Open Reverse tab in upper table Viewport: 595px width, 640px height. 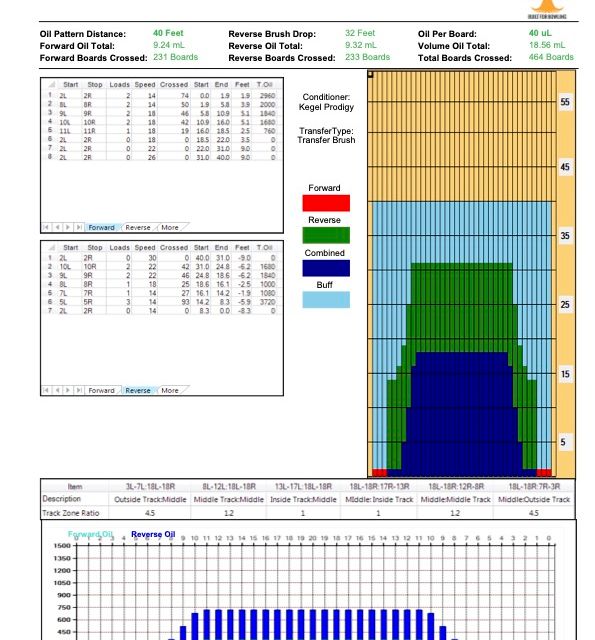tap(138, 227)
